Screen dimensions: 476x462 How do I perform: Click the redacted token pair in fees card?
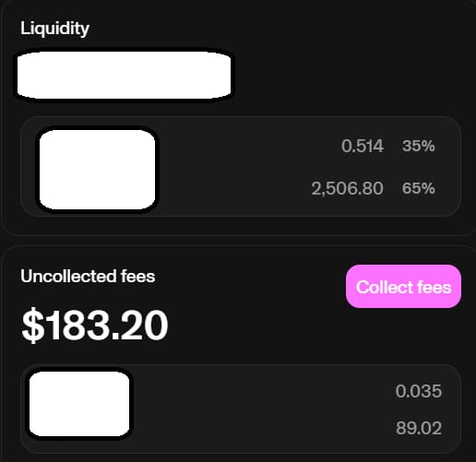(79, 404)
